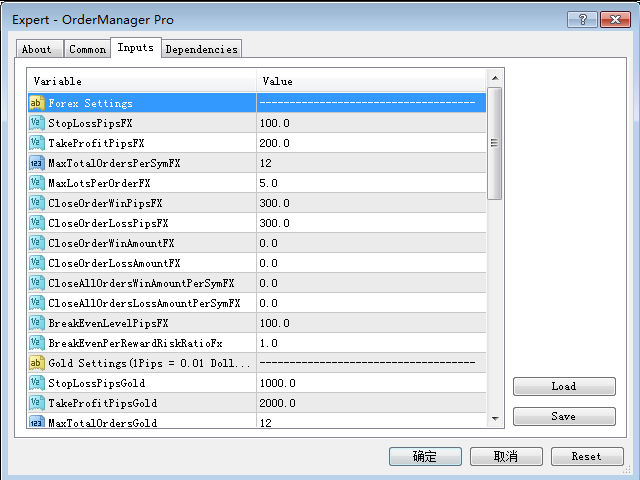Open the Dependencies tab
Image resolution: width=640 pixels, height=480 pixels.
pos(201,49)
